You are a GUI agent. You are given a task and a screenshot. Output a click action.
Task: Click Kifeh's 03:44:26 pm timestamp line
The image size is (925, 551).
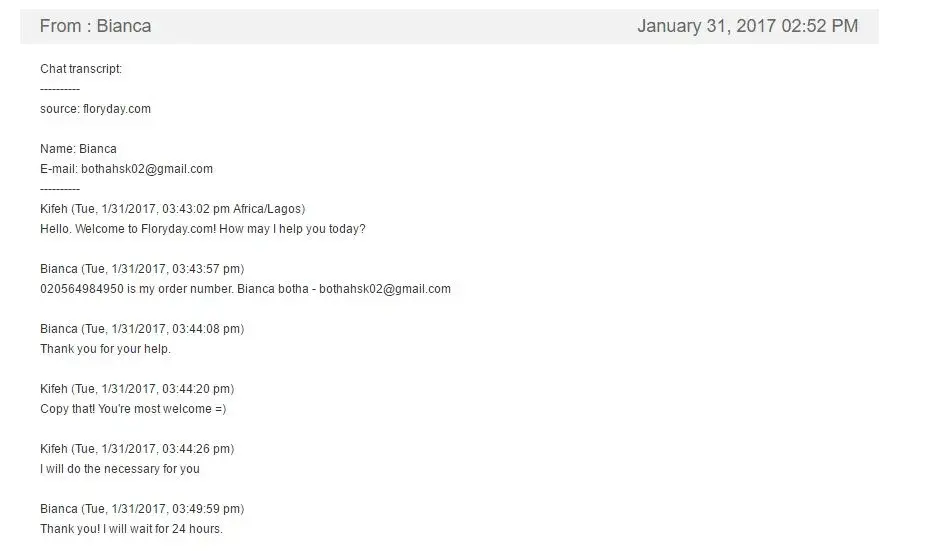pyautogui.click(x=137, y=449)
